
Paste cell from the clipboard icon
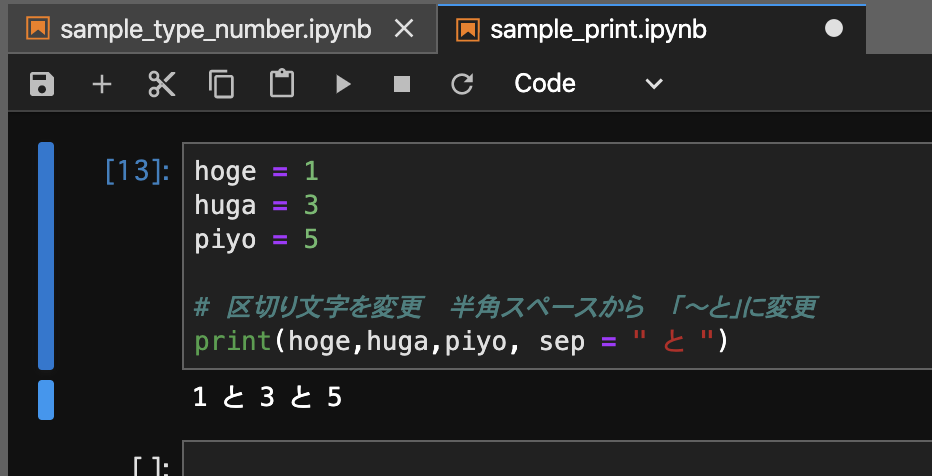(x=282, y=84)
